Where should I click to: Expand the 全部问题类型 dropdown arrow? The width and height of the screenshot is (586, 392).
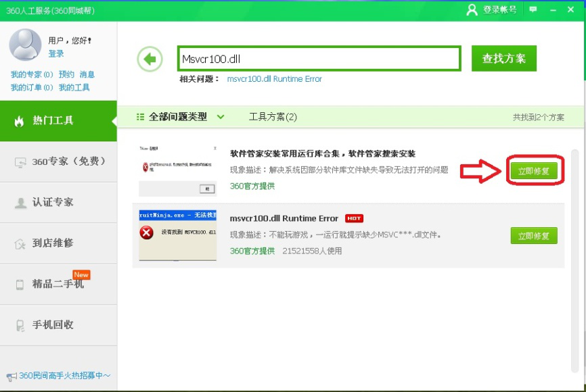point(221,117)
